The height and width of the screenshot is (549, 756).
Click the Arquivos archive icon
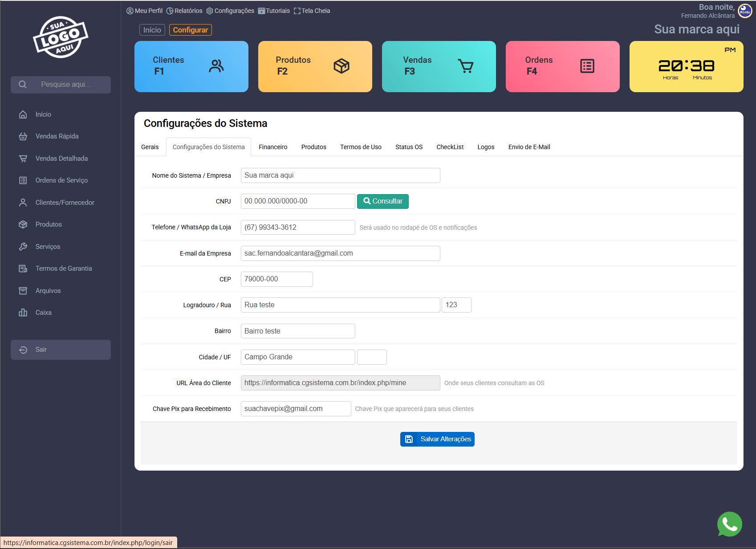(x=23, y=291)
